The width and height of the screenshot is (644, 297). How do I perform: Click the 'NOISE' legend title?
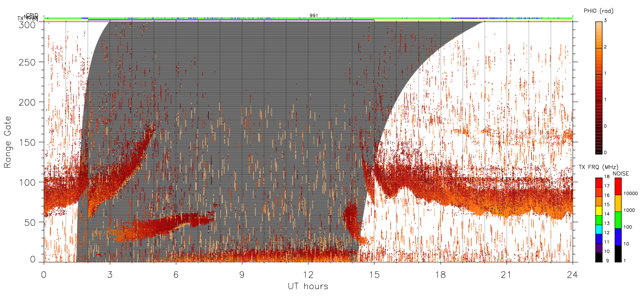point(620,173)
